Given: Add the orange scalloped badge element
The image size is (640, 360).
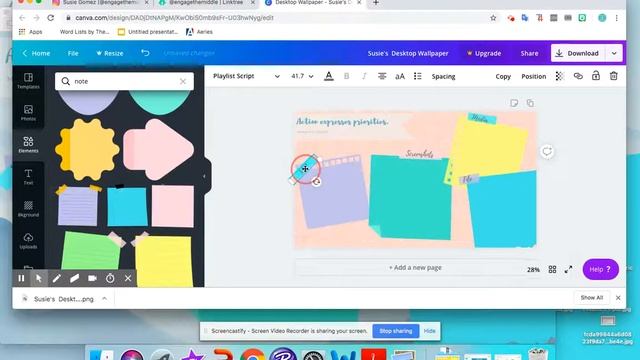Looking at the screenshot, I should click(x=87, y=149).
